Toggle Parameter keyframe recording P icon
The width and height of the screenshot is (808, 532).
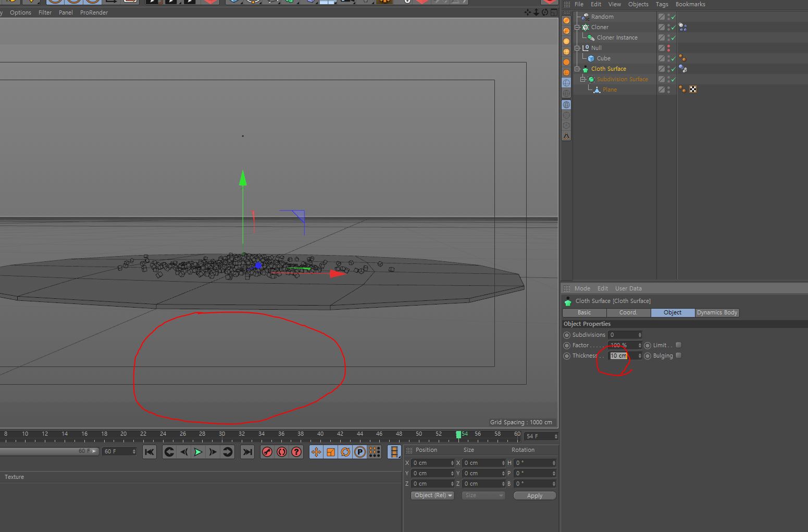(x=360, y=452)
